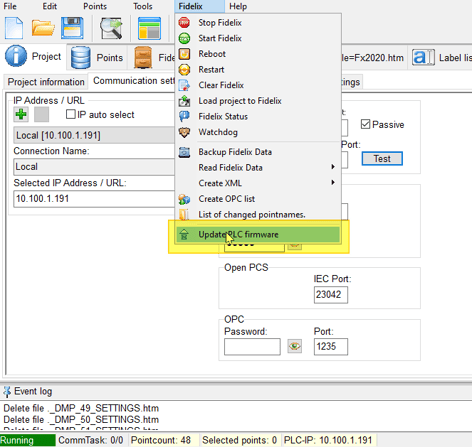
Task: Open the Help menu
Action: pos(238,6)
